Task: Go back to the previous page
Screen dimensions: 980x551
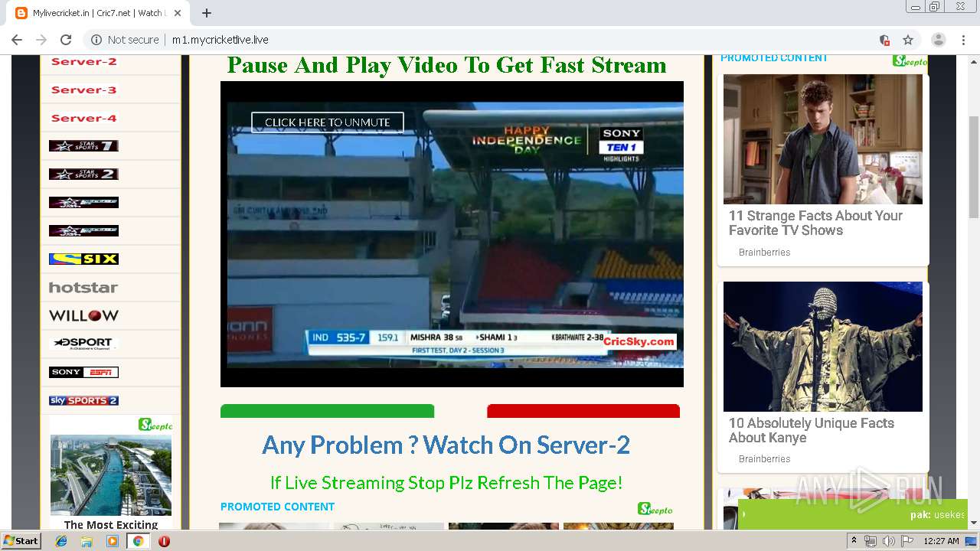Action: coord(17,40)
